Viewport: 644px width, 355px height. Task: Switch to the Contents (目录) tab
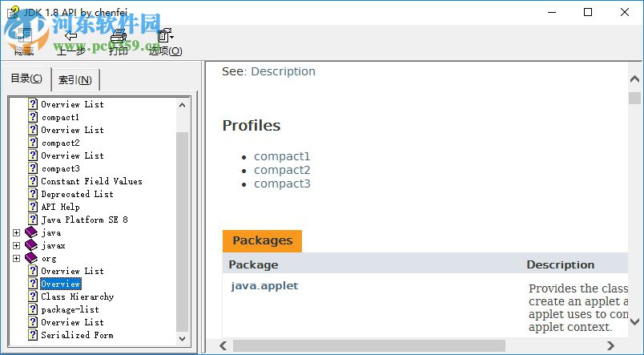(26, 78)
